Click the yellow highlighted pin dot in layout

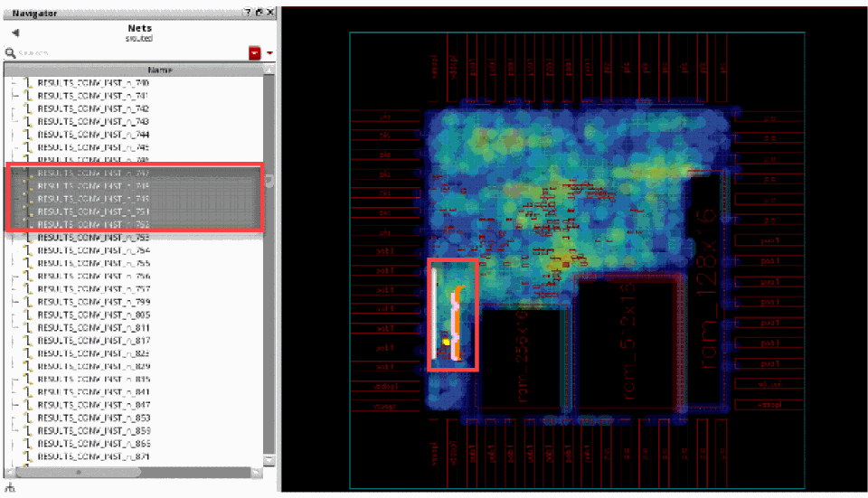click(x=446, y=343)
